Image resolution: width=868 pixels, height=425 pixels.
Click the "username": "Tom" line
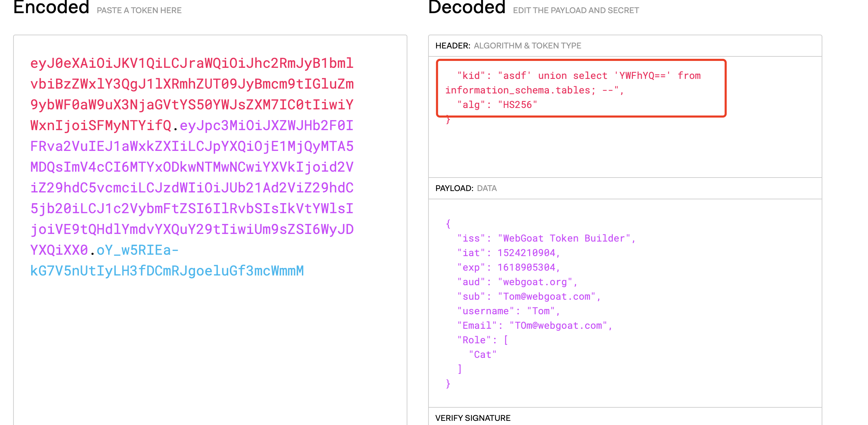[x=508, y=311]
